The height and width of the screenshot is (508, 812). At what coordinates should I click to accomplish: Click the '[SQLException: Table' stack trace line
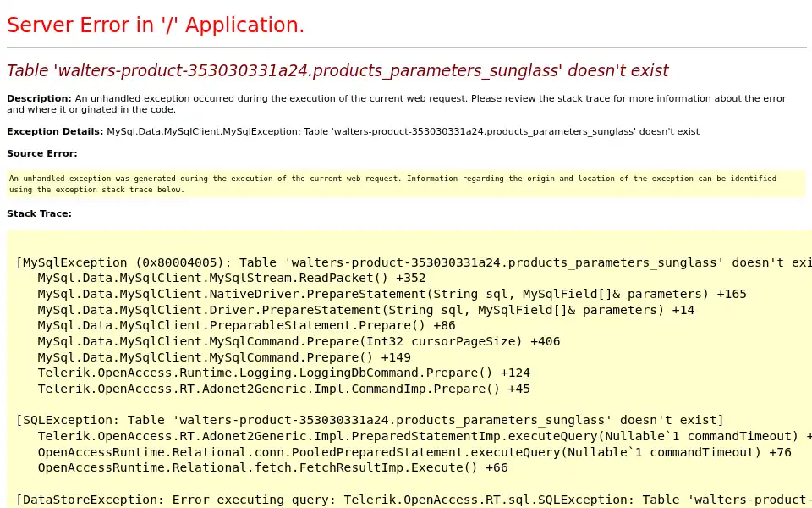coord(370,420)
